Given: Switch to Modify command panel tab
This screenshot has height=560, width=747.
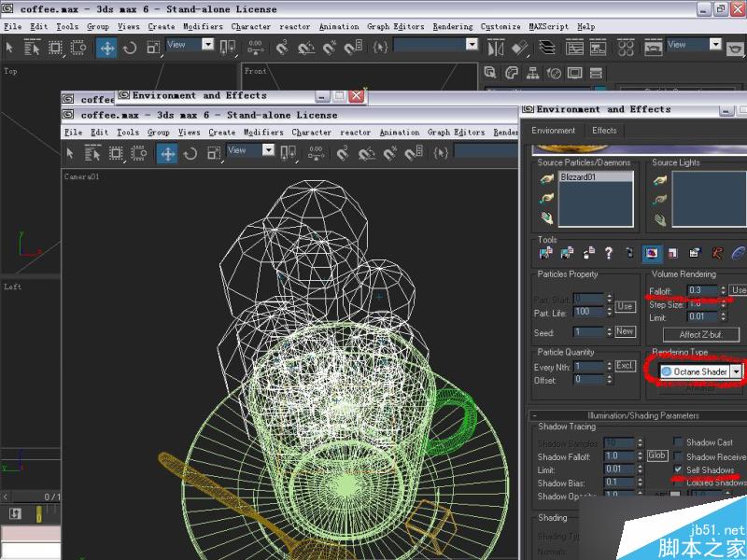Looking at the screenshot, I should [511, 73].
